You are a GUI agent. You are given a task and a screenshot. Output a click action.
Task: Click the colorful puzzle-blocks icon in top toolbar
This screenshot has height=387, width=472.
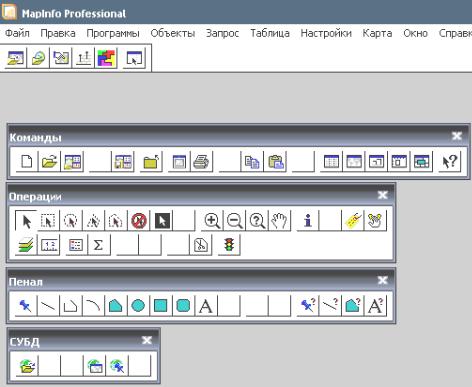pyautogui.click(x=106, y=59)
